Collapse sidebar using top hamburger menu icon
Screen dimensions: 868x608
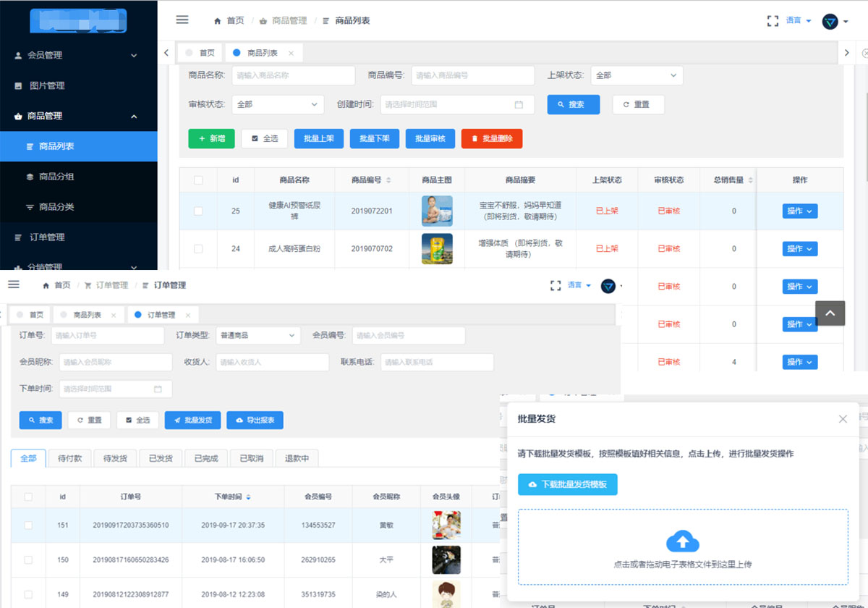pos(182,20)
